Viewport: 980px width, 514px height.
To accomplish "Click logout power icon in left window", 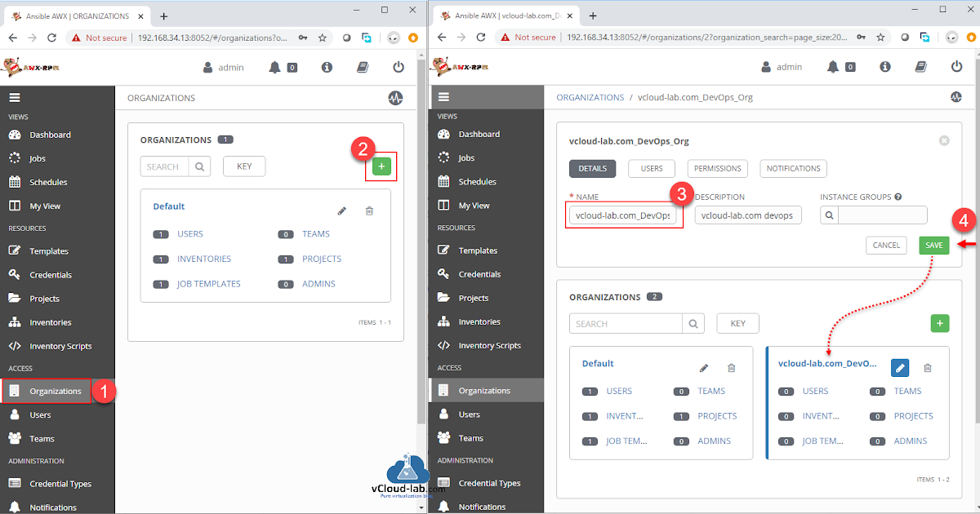I will (399, 67).
